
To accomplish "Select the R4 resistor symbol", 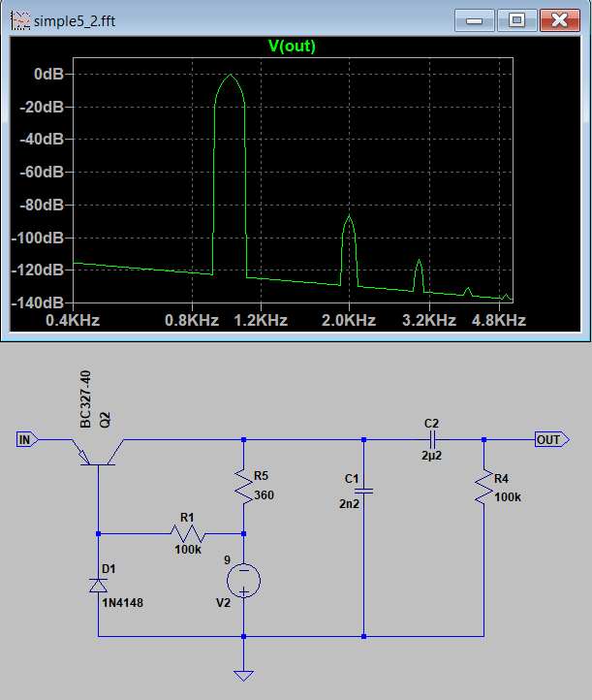I will click(x=484, y=487).
